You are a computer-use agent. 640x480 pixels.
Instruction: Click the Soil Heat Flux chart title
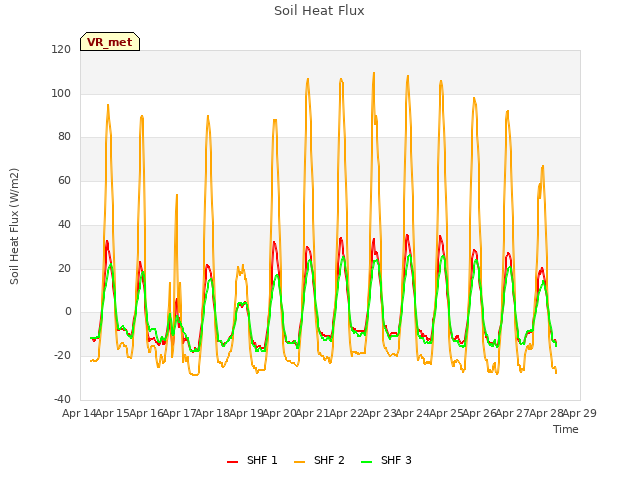(x=319, y=11)
